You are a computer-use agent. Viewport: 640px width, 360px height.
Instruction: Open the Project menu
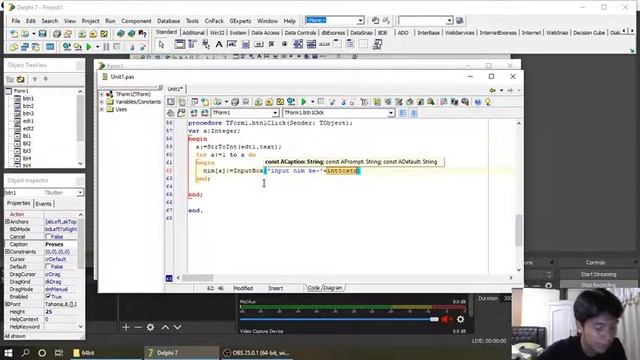coord(90,21)
